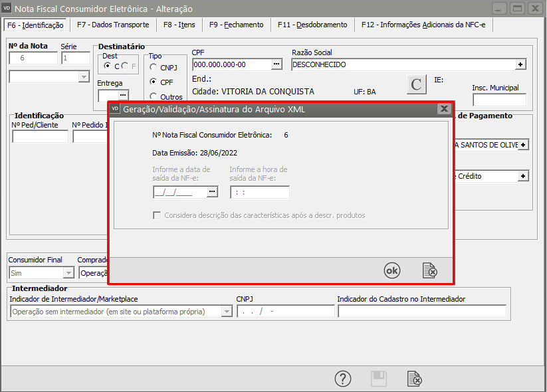Click the Entrega ellipsis button
Viewport: 547px width, 392px height.
coord(122,96)
